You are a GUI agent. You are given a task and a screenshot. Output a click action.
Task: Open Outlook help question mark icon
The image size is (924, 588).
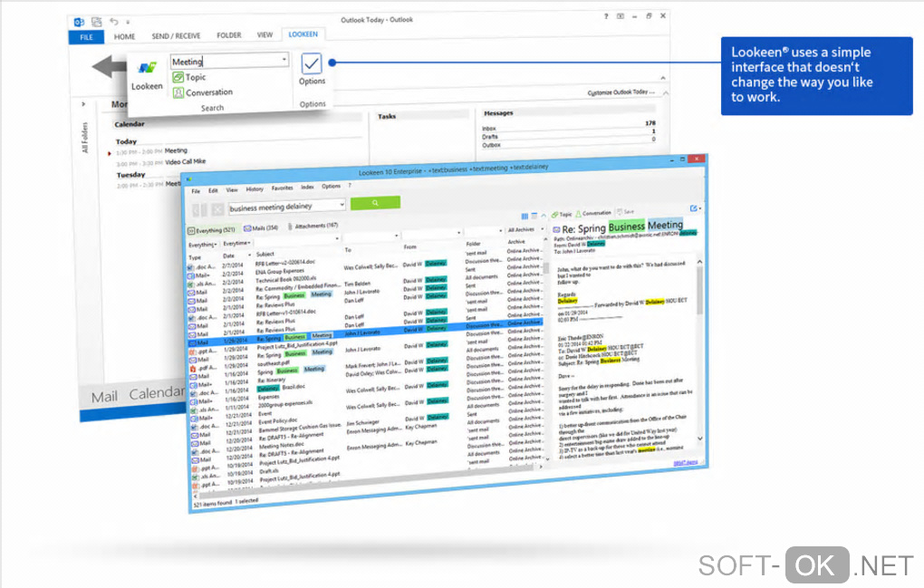coord(606,16)
